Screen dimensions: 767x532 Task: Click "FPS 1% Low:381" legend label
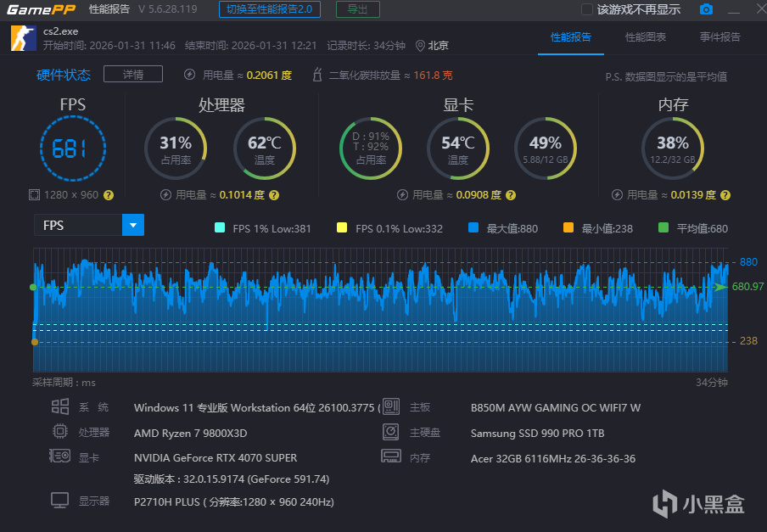pyautogui.click(x=272, y=229)
